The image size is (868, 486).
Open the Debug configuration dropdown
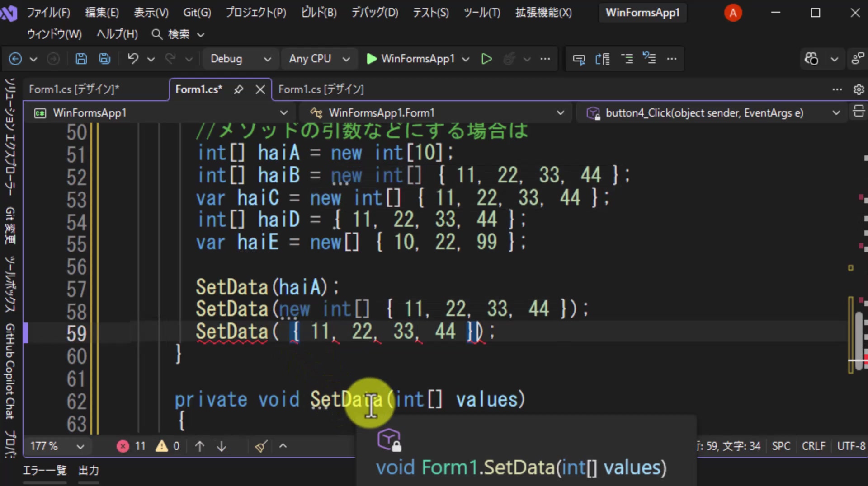[241, 59]
